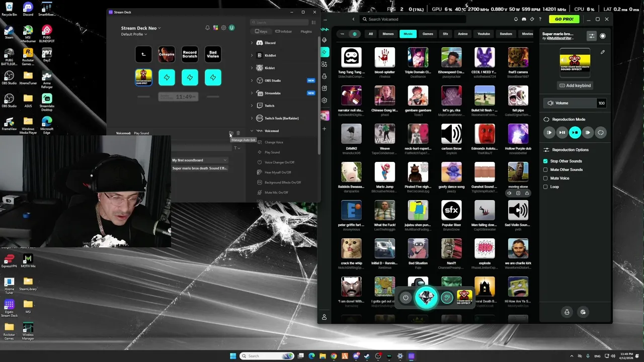
Task: Enable Mute Other Sounds checkbox
Action: pyautogui.click(x=545, y=169)
